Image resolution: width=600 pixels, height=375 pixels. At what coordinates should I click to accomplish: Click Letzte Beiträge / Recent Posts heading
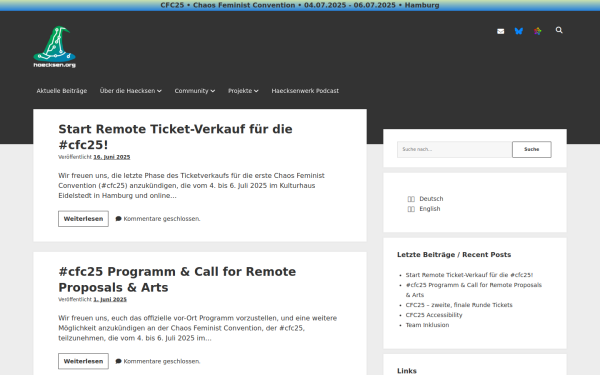(454, 255)
